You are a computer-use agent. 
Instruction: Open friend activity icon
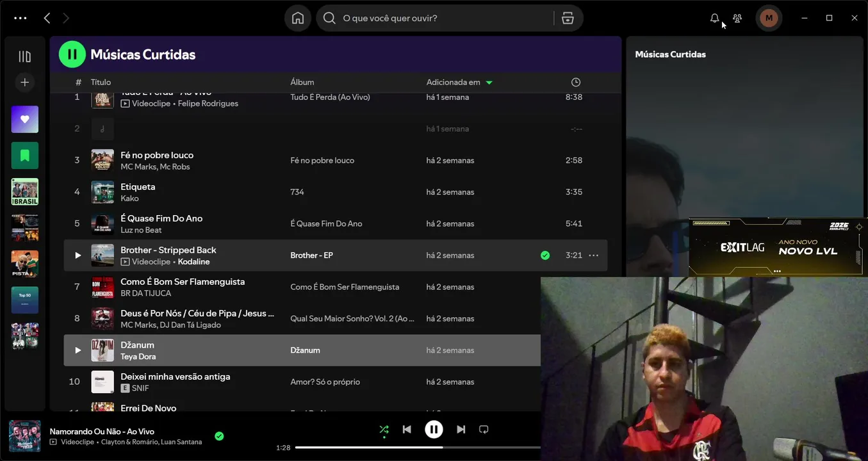coord(737,18)
